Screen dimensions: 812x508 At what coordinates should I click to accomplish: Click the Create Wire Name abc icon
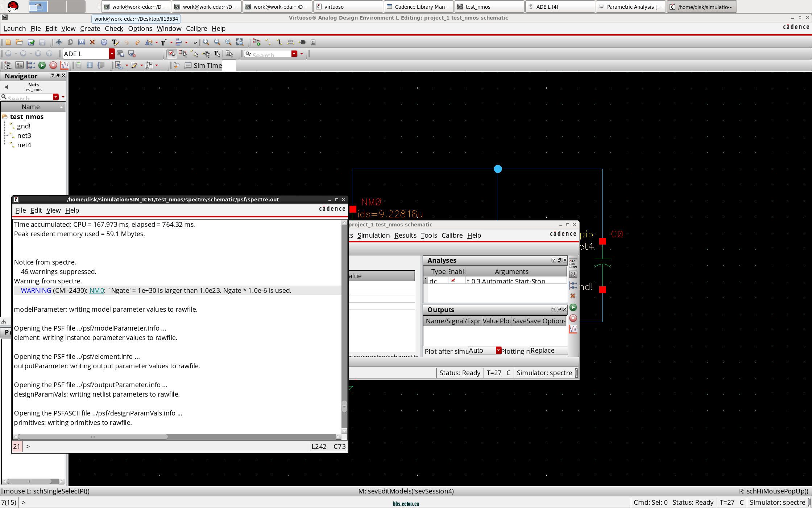(x=291, y=42)
